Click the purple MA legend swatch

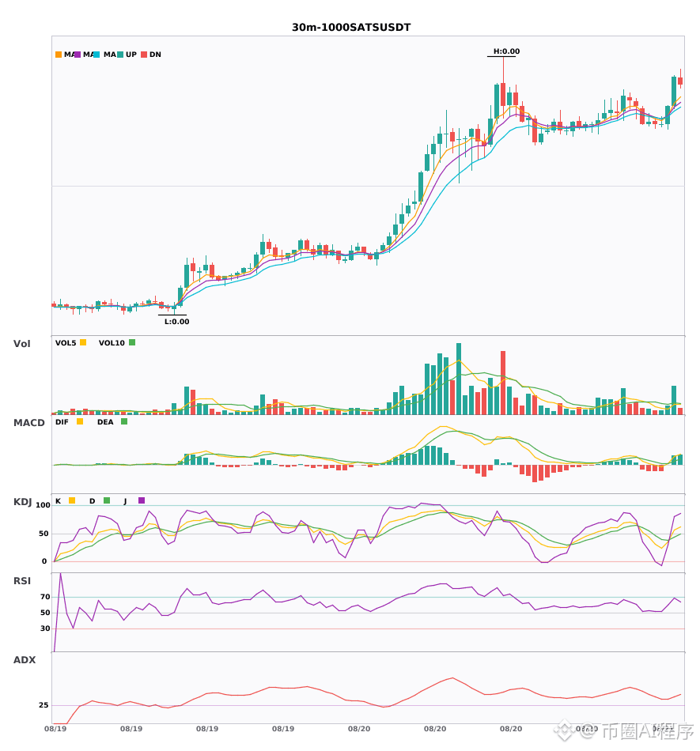tap(78, 55)
